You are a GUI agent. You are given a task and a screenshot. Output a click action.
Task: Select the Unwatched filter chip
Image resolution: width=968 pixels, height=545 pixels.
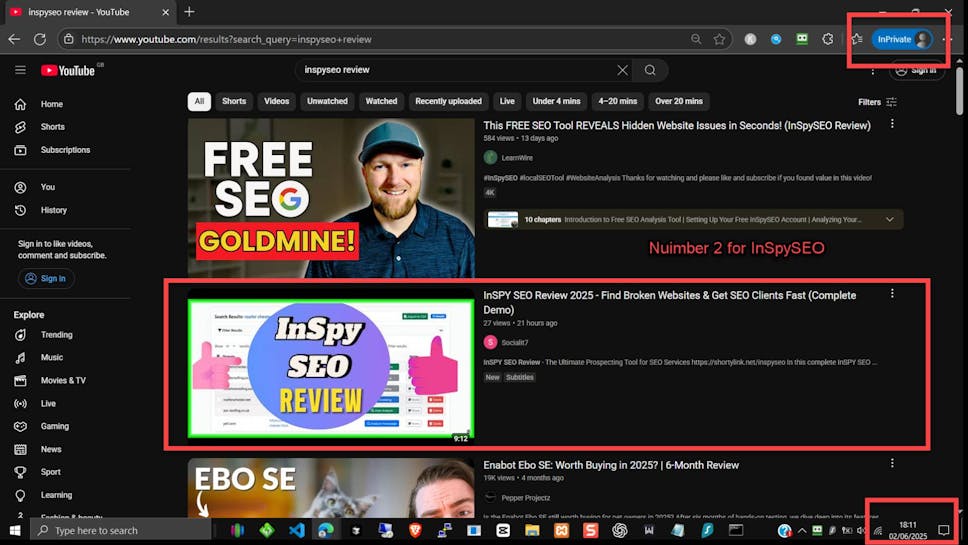tap(327, 101)
